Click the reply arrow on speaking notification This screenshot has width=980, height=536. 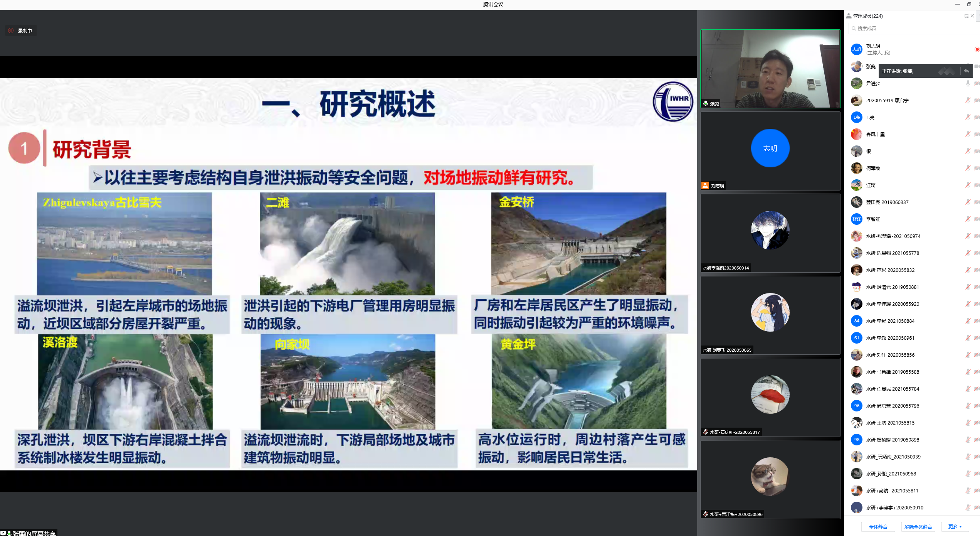966,71
